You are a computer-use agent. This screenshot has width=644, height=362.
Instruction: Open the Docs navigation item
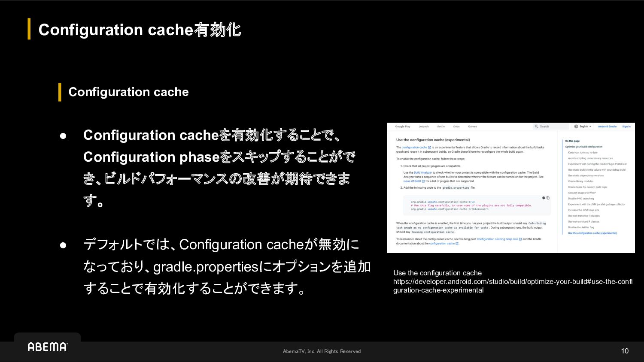point(456,127)
